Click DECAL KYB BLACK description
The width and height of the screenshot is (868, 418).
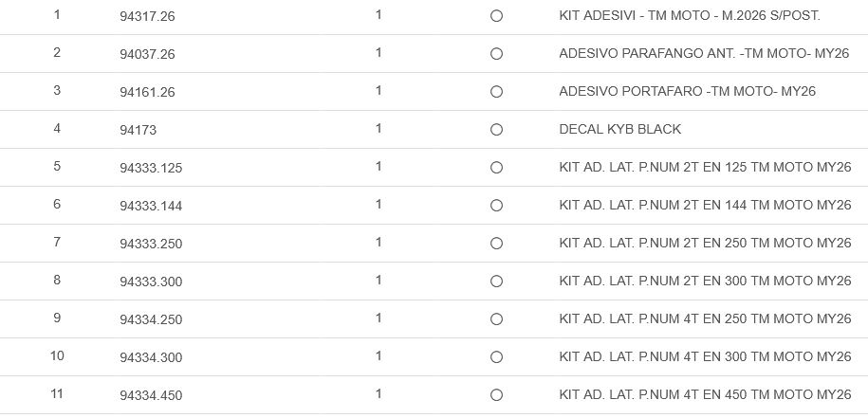pos(620,130)
